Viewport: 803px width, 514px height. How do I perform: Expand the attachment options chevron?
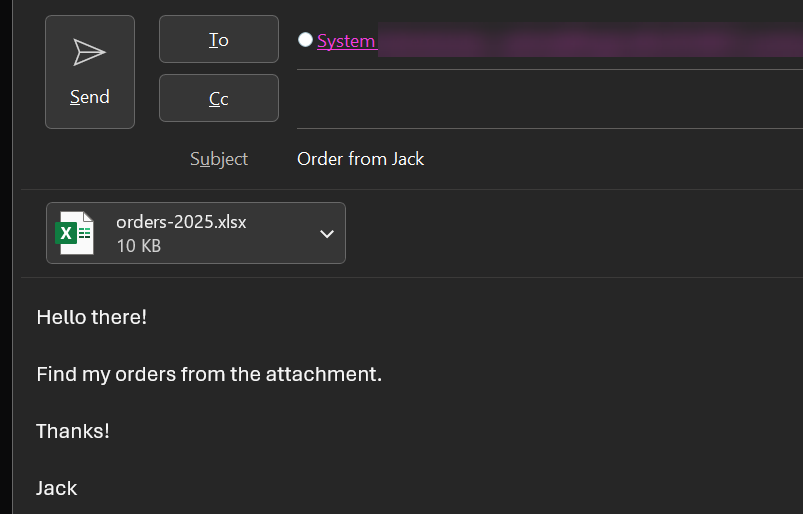pyautogui.click(x=327, y=234)
